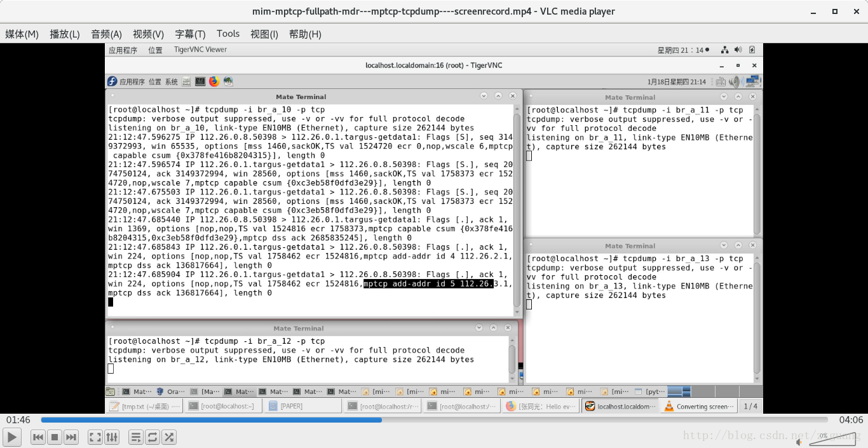The image size is (868, 448).
Task: Toggle the total duration label 04:06
Action: pos(851,420)
